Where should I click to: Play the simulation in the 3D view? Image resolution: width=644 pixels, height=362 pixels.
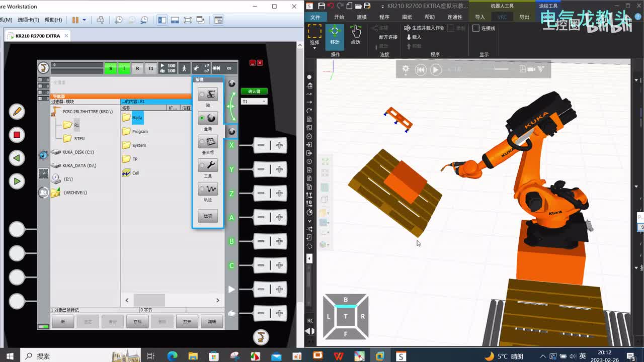click(436, 70)
